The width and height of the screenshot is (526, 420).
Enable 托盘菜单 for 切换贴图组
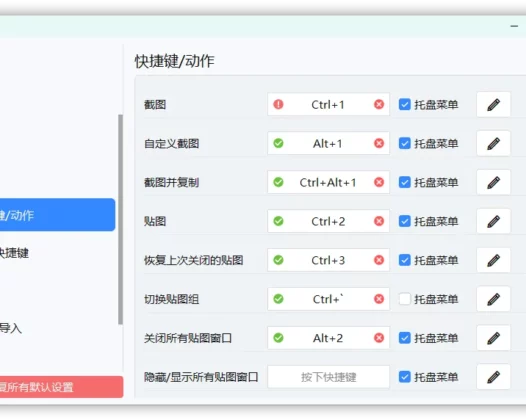pyautogui.click(x=405, y=299)
